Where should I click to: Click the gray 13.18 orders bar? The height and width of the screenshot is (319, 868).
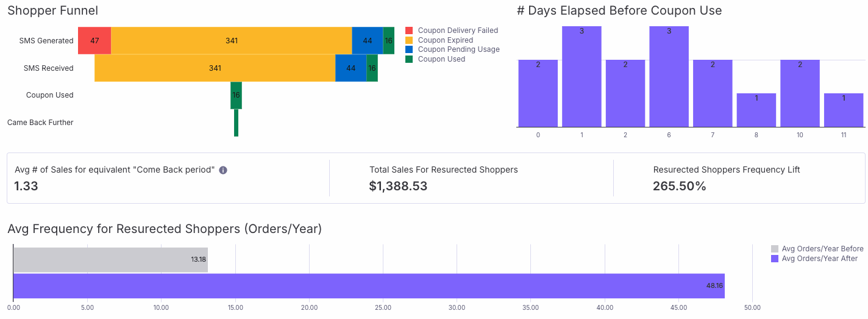pos(110,260)
